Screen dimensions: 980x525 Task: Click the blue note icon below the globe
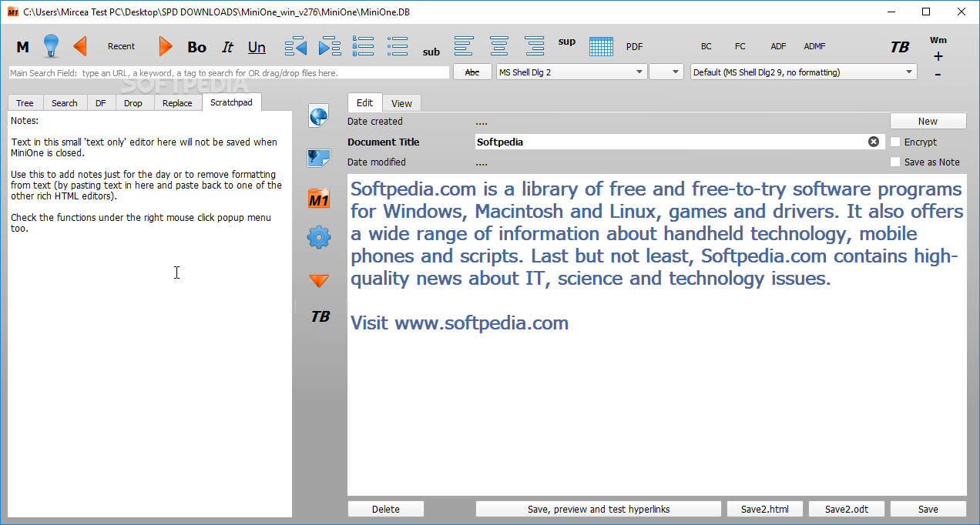318,158
